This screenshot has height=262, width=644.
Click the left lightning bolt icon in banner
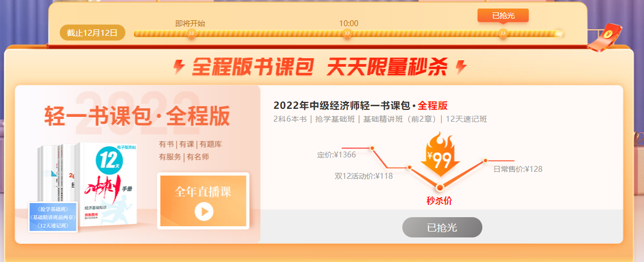(180, 67)
